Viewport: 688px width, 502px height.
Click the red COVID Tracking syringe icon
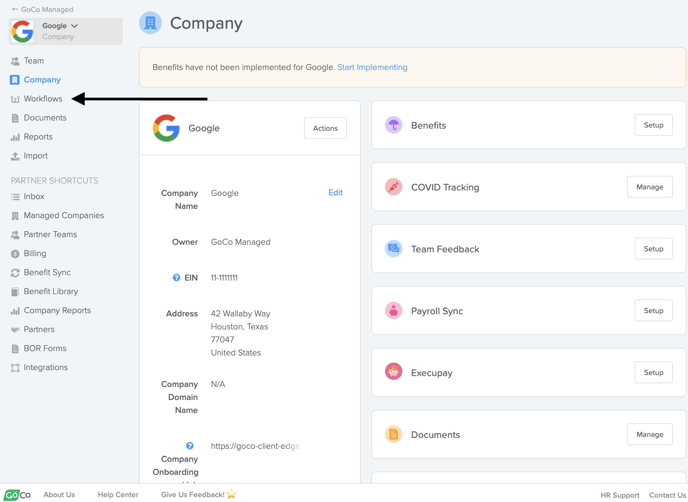394,187
